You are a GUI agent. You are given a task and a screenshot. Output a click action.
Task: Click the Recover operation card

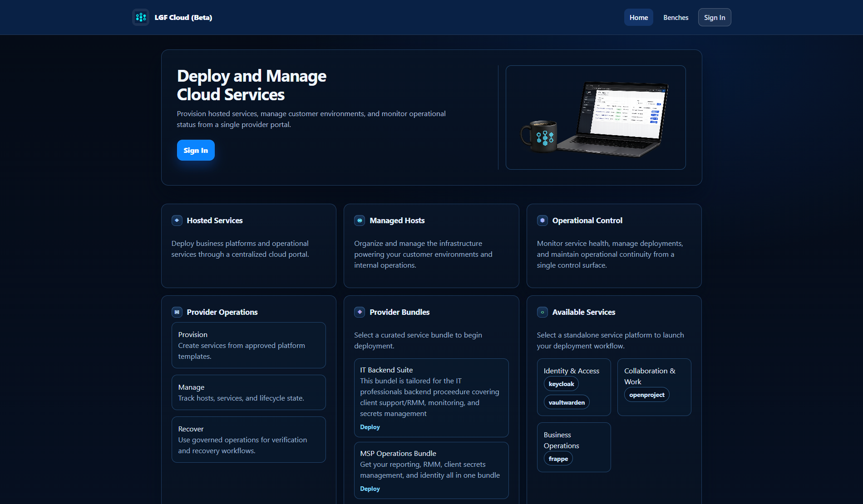coord(249,440)
